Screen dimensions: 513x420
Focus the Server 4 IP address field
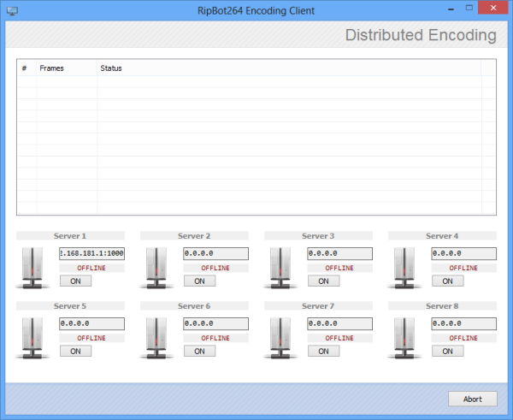(x=464, y=253)
